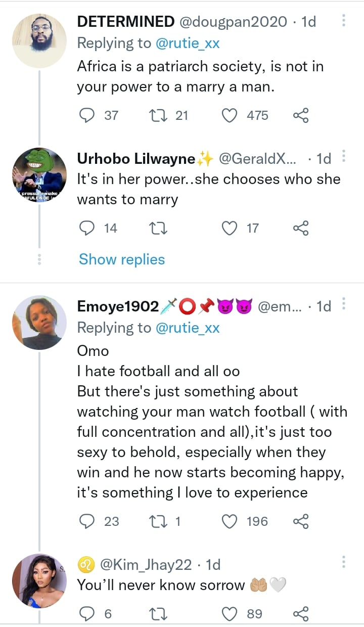The width and height of the screenshot is (364, 627).
Task: Share DETERMINED's tweet about Africa
Action: (x=301, y=115)
